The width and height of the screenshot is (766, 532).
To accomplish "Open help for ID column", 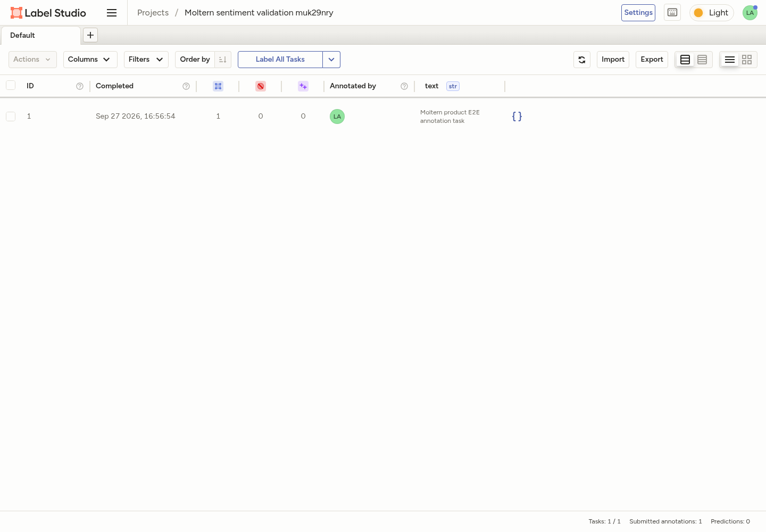I will tap(80, 86).
